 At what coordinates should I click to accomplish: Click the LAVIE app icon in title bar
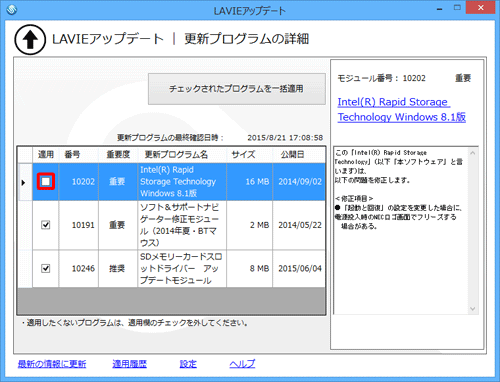(x=12, y=10)
